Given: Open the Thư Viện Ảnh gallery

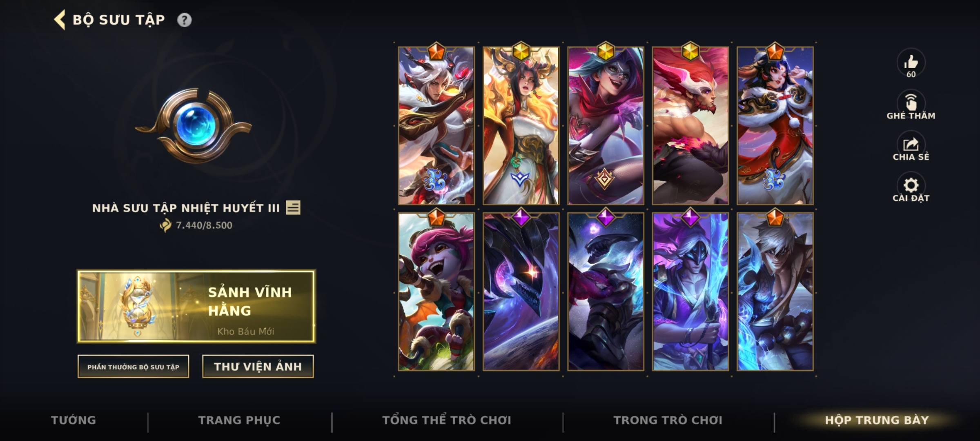Looking at the screenshot, I should tap(258, 366).
